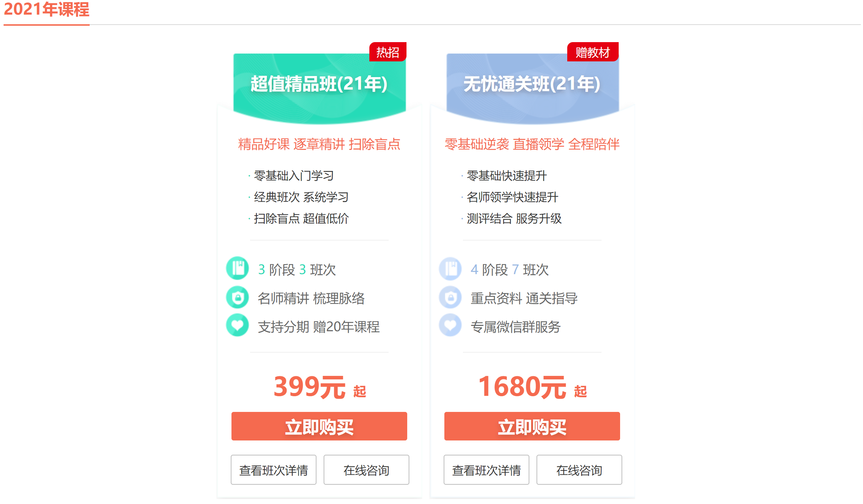863x504 pixels.
Task: Click the shield icon beside 重点资料 通关指导
Action: pyautogui.click(x=450, y=297)
